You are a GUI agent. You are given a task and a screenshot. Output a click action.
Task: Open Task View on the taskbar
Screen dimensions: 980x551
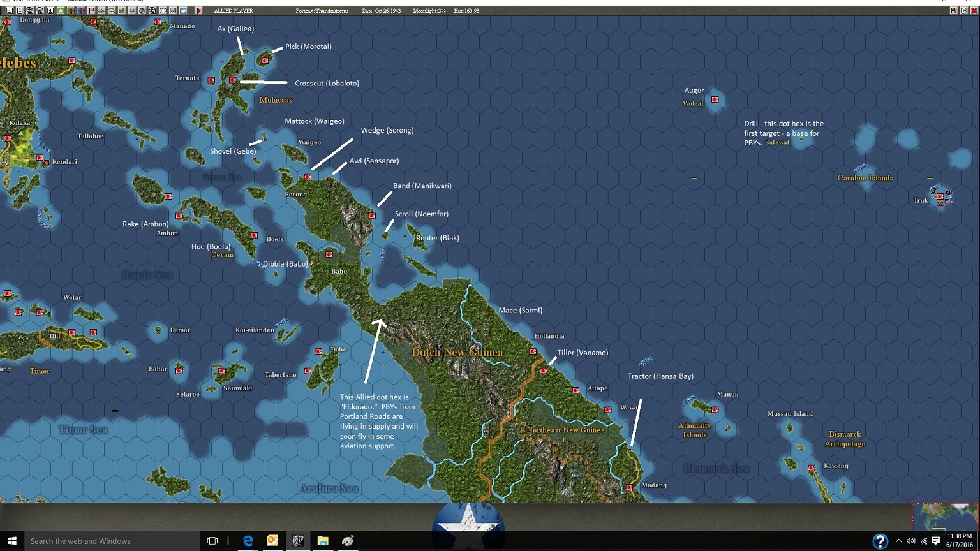(212, 541)
